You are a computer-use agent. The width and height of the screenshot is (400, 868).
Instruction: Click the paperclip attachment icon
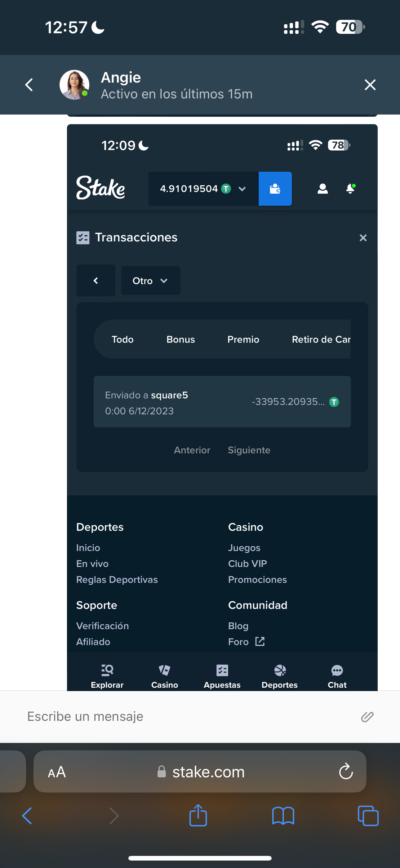click(x=367, y=717)
